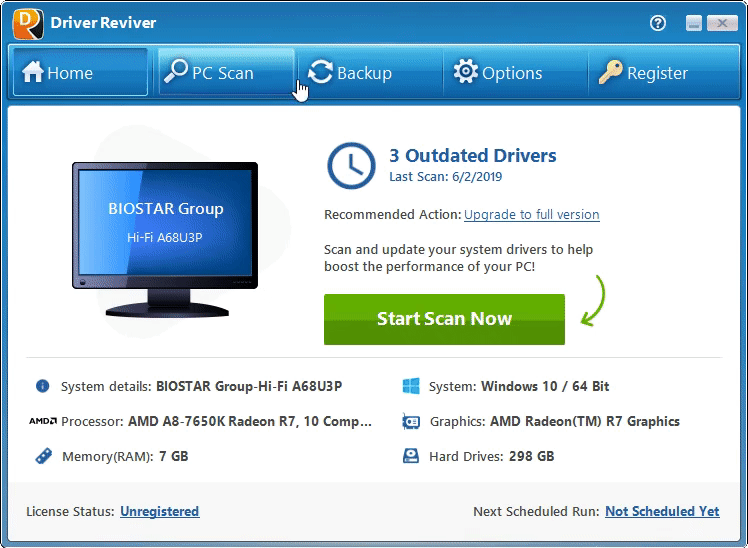Click the AMD processor icon
Viewport: 748px width, 548px height.
pos(42,422)
